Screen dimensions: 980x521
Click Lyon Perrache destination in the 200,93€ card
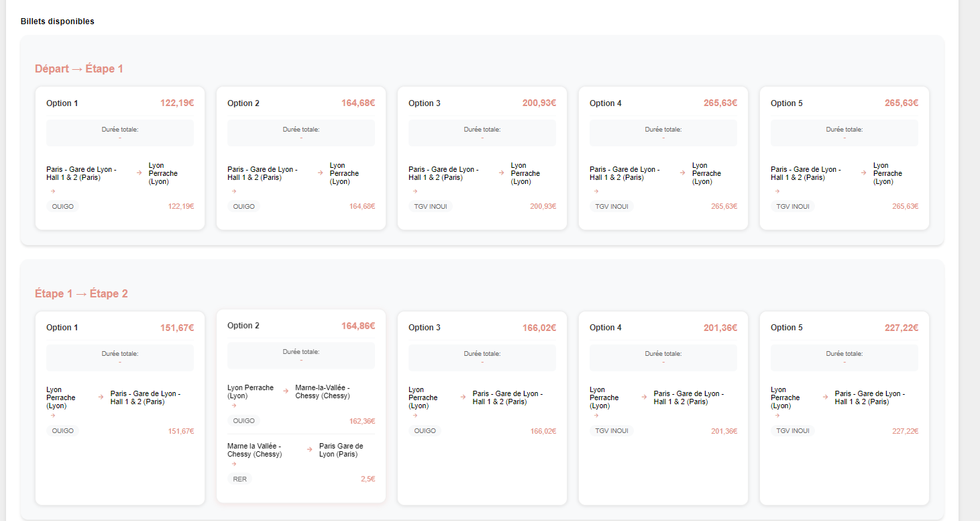(x=525, y=173)
